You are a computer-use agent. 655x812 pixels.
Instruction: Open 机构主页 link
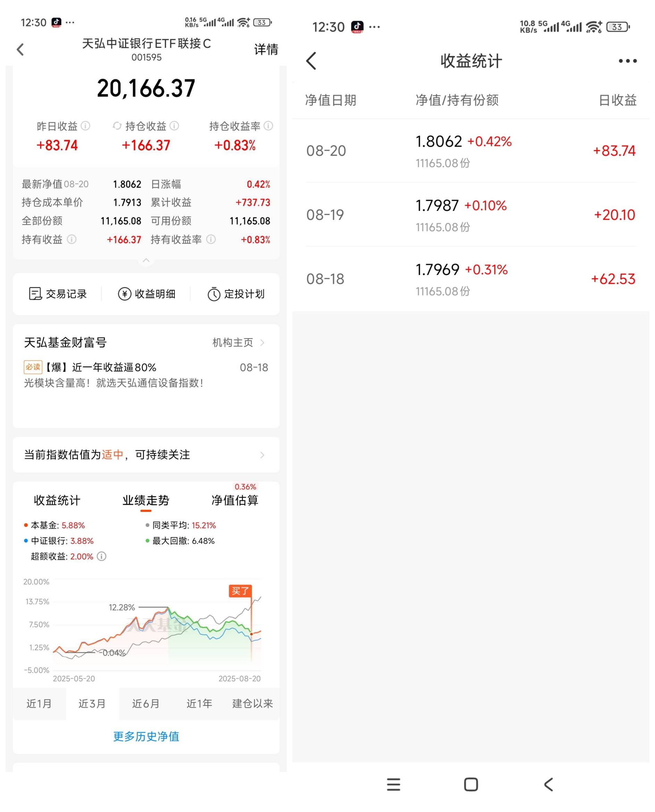click(233, 343)
